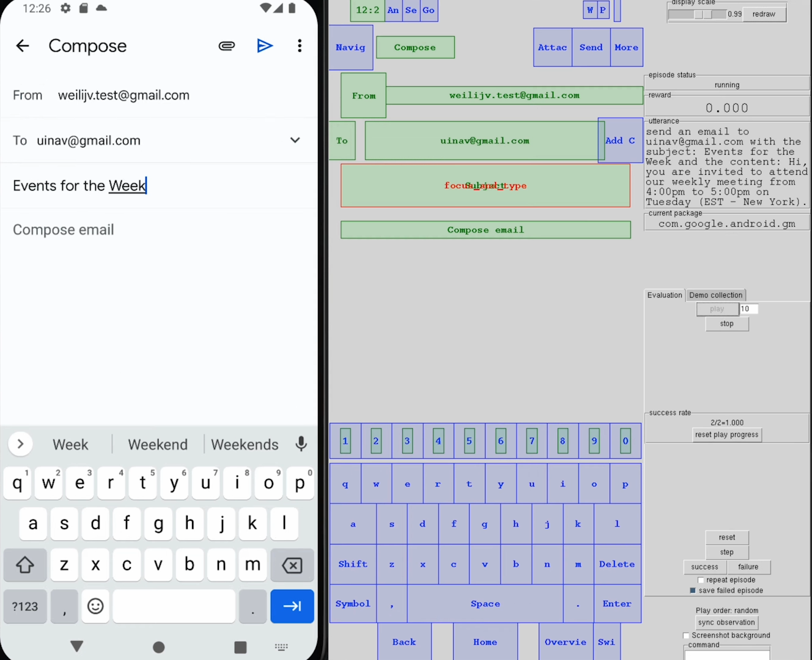Click the Symbol box in the annotation panel
812x660 pixels.
coord(353,604)
